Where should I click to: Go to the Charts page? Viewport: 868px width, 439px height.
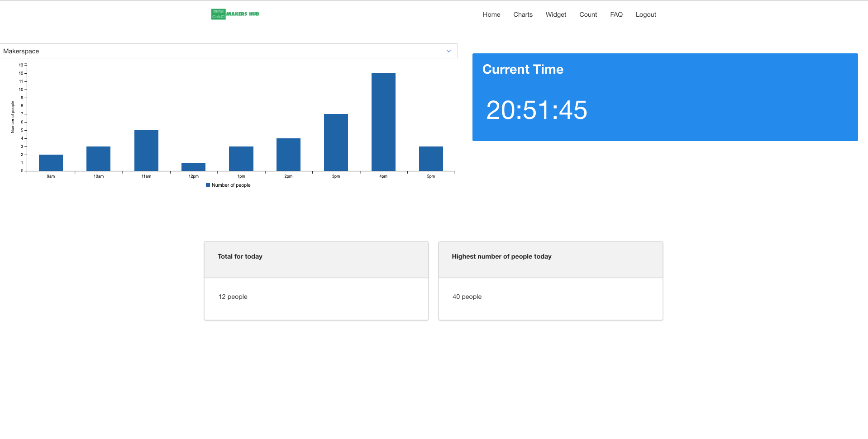pos(523,14)
